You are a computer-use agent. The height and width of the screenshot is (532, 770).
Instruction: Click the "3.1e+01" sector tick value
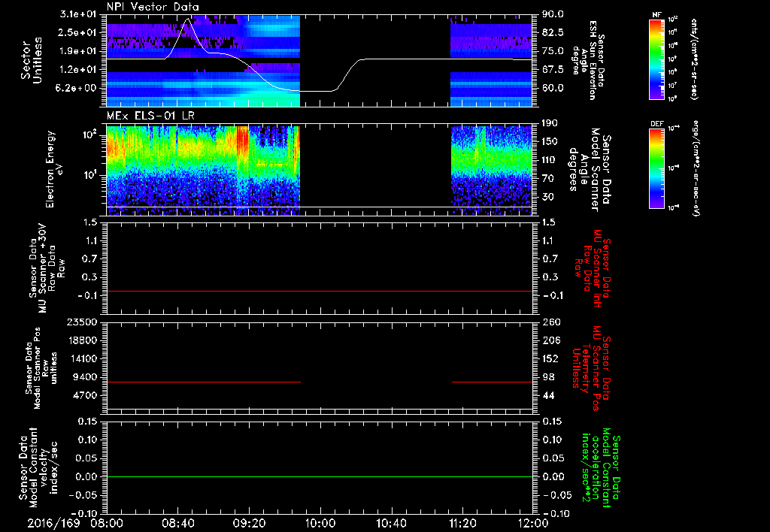pos(78,14)
